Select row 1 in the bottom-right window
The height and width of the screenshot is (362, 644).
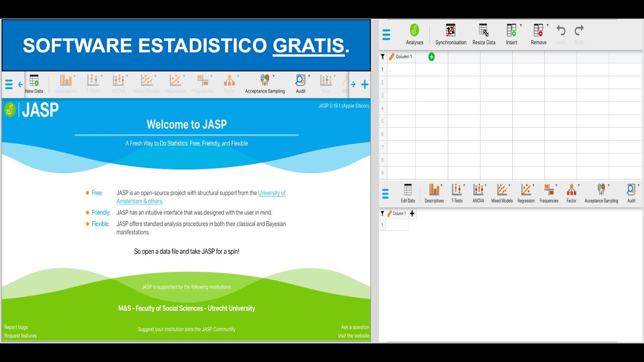(382, 225)
